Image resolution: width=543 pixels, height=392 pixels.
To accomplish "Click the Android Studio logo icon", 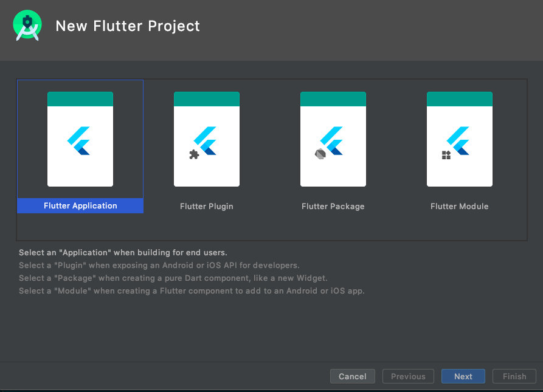I will click(27, 26).
